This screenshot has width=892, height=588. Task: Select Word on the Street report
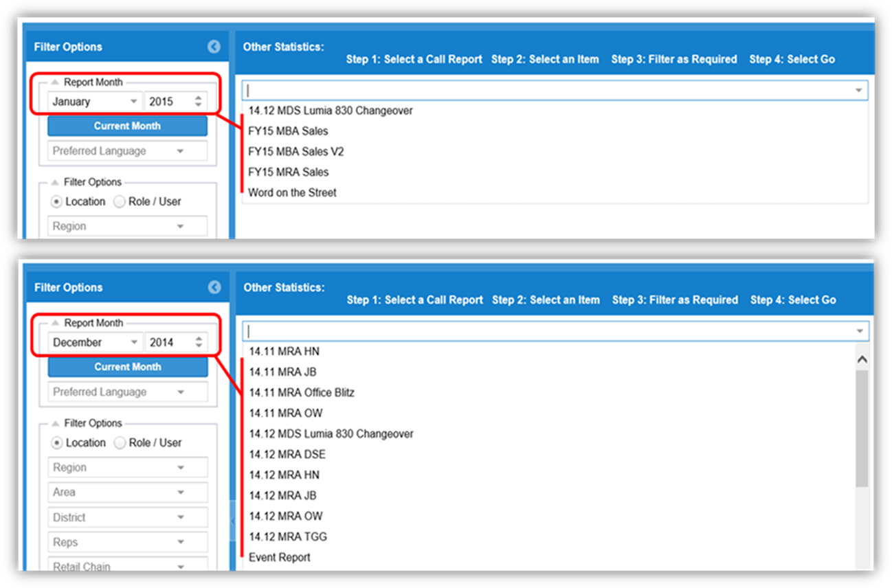pos(292,193)
